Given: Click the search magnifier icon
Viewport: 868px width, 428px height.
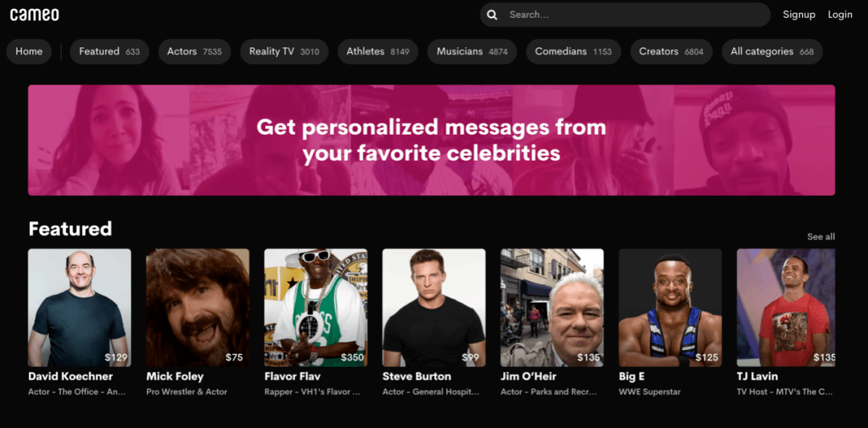Looking at the screenshot, I should [492, 14].
